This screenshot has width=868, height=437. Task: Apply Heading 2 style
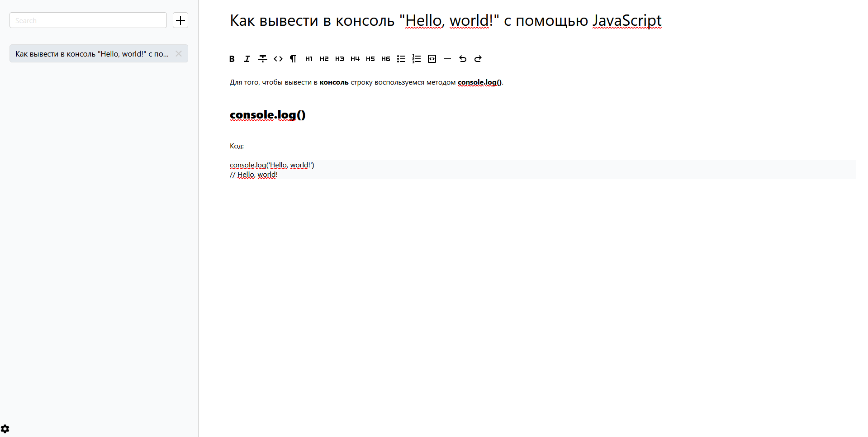(x=324, y=59)
